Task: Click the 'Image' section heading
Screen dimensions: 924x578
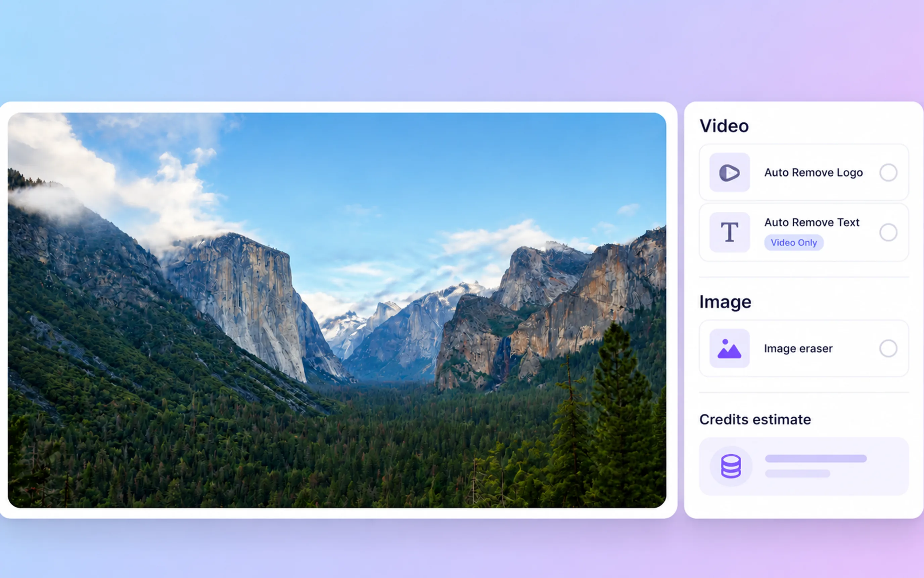Action: click(x=725, y=302)
